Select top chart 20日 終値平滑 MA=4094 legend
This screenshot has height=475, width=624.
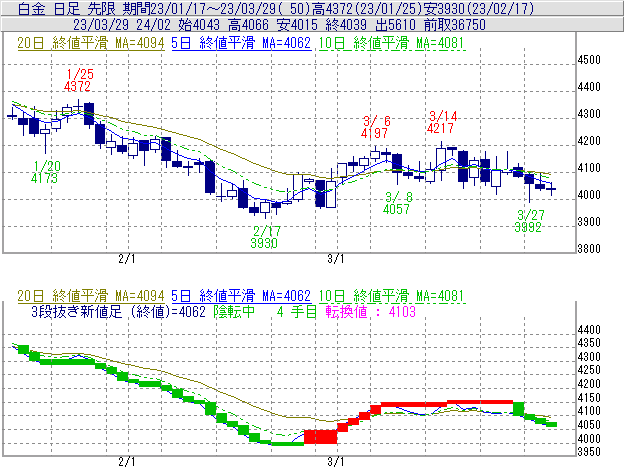(91, 43)
